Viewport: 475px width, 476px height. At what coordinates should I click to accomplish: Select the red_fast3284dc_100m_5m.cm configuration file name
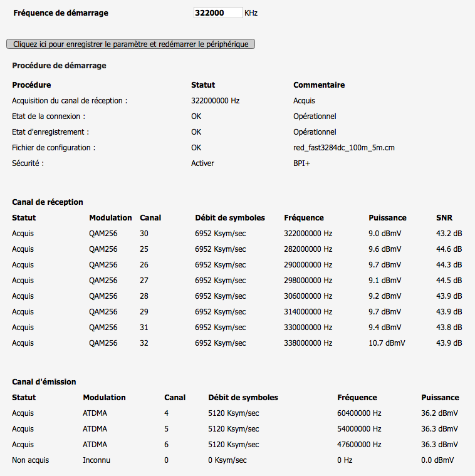point(344,148)
